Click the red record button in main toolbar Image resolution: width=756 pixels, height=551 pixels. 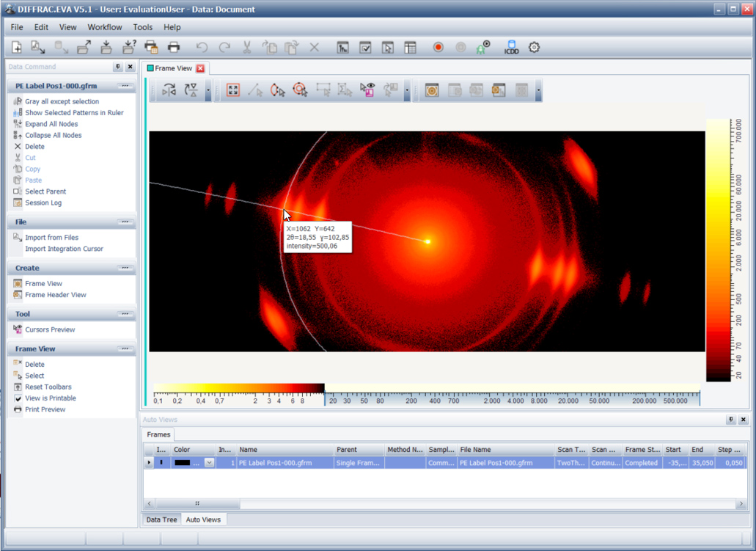coord(438,48)
